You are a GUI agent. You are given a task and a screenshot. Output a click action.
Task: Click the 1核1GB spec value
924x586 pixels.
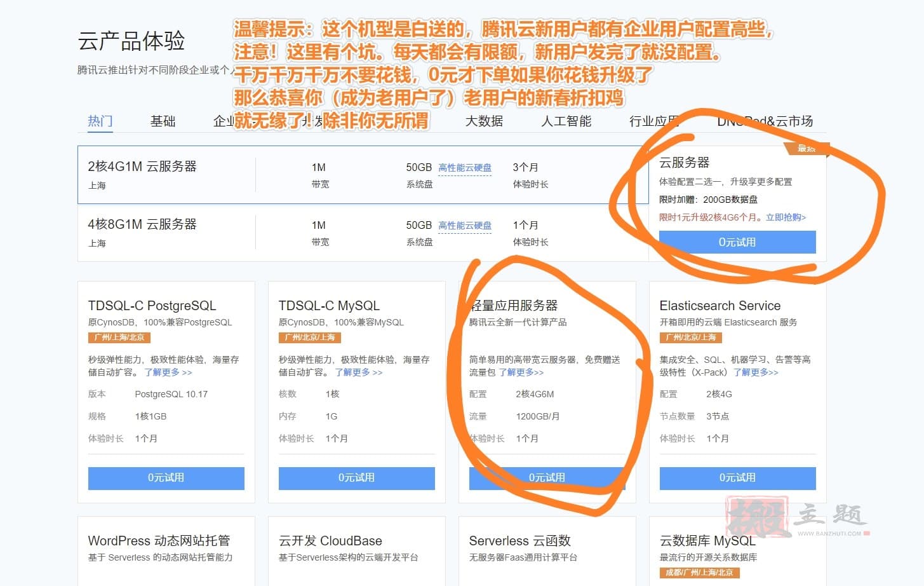click(x=151, y=416)
